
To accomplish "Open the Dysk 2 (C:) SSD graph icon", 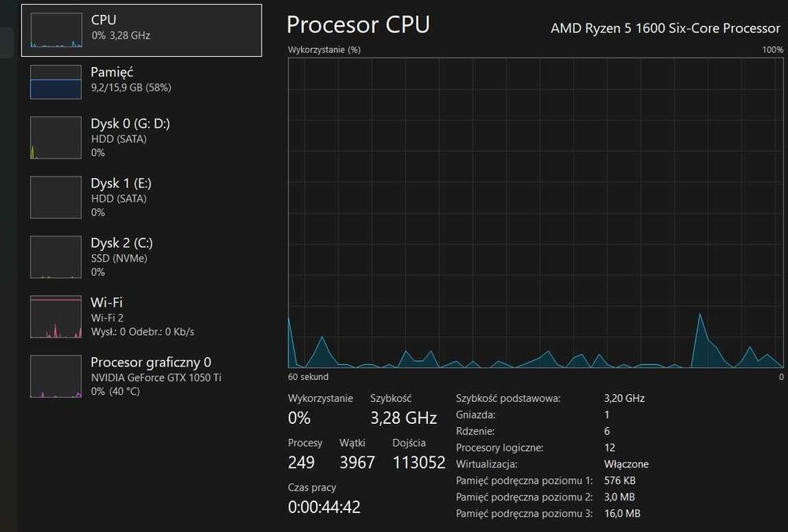I will 55,257.
